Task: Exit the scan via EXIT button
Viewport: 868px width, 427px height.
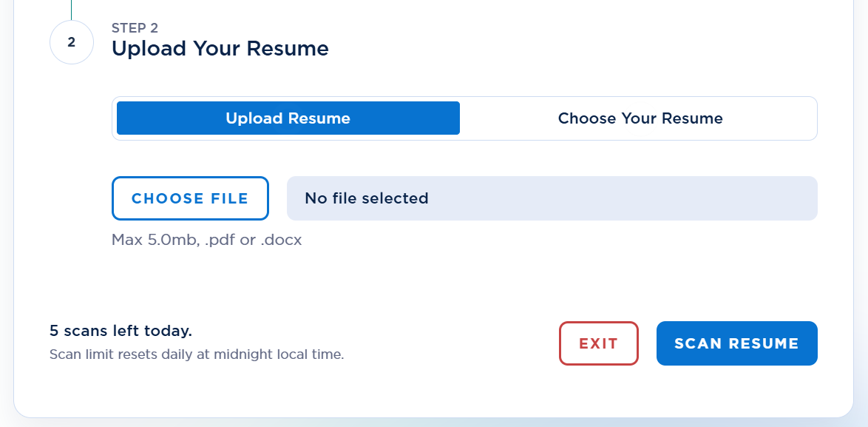Action: tap(598, 343)
